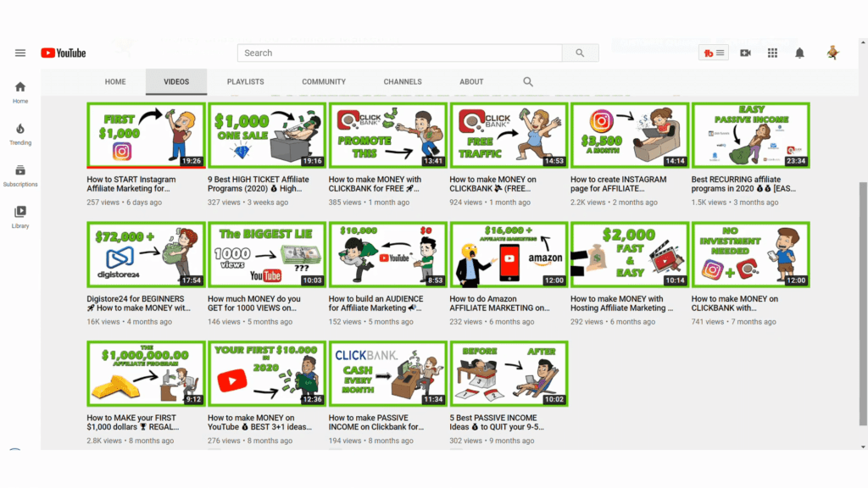The height and width of the screenshot is (488, 868).
Task: Click the page vertical scrollbar thumb
Action: click(863, 303)
